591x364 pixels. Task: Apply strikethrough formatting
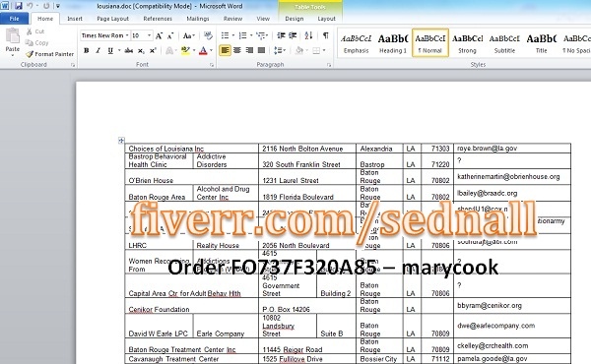coord(128,50)
